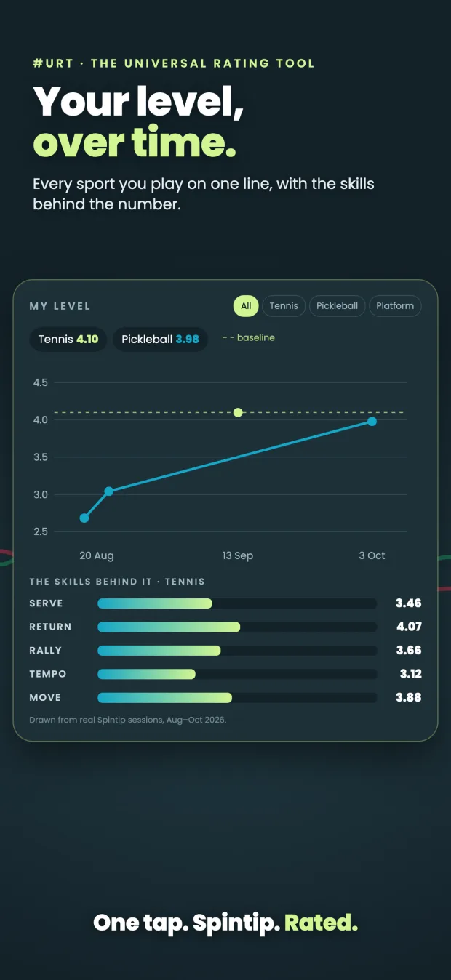Click the green 'over time.' headline

click(x=135, y=142)
